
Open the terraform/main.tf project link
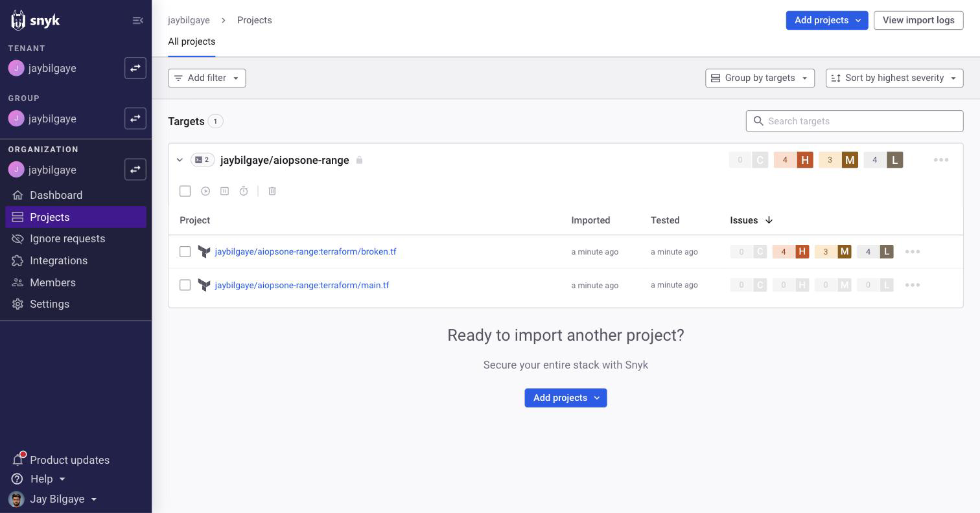tap(302, 285)
